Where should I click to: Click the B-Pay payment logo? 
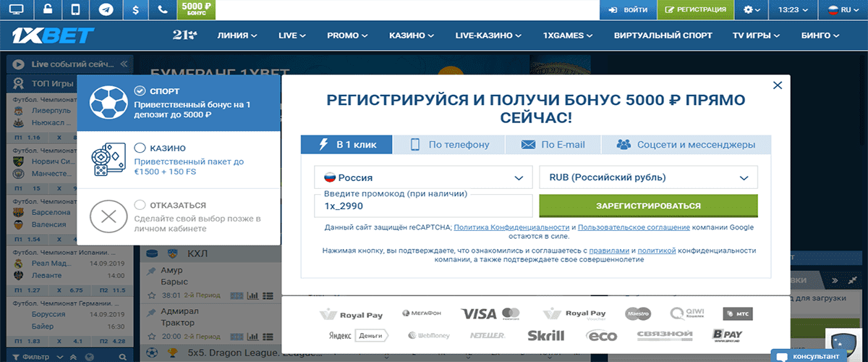click(728, 336)
